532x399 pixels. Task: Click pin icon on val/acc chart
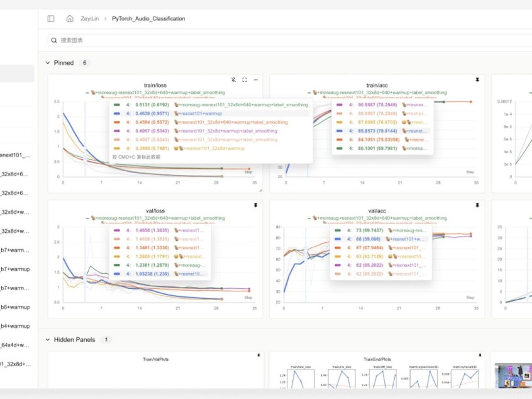(477, 205)
